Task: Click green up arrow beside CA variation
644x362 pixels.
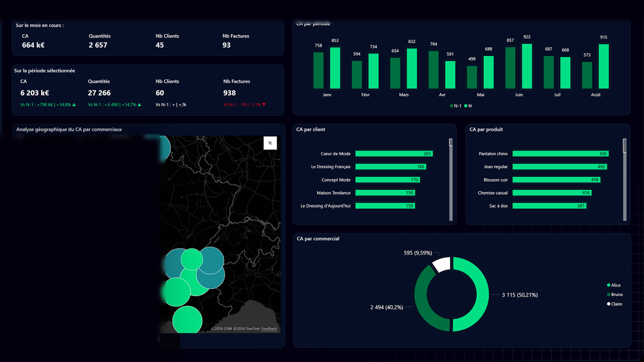Action: (x=74, y=105)
